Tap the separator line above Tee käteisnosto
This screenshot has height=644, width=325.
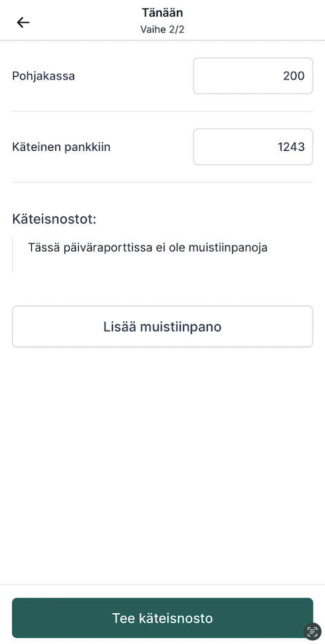click(x=162, y=585)
